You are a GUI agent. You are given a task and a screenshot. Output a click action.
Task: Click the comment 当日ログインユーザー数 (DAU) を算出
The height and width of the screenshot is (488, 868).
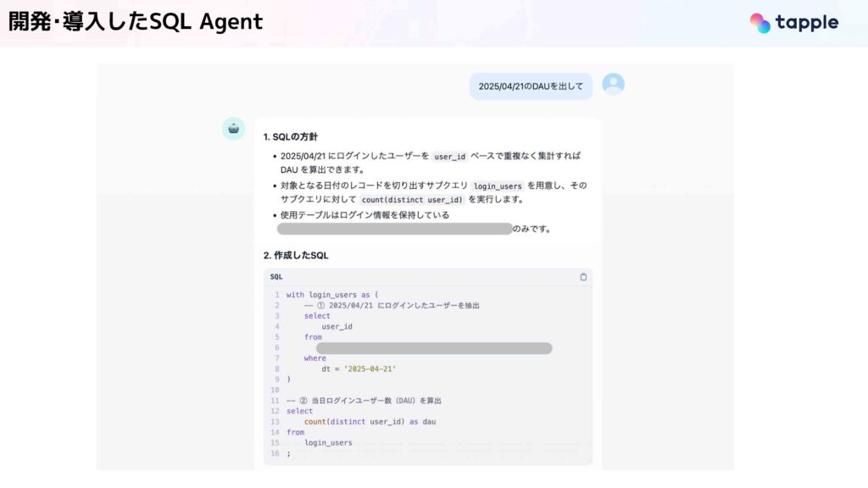376,401
